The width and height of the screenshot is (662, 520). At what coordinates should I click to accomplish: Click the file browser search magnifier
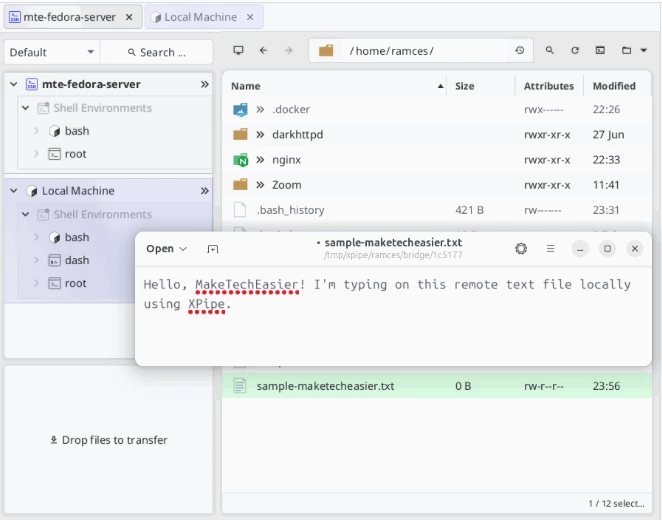549,51
